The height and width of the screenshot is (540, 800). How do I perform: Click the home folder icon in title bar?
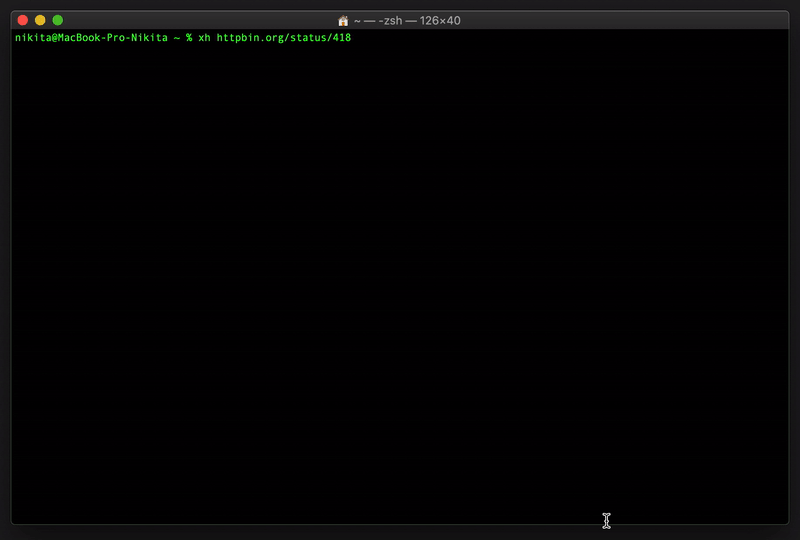(343, 21)
